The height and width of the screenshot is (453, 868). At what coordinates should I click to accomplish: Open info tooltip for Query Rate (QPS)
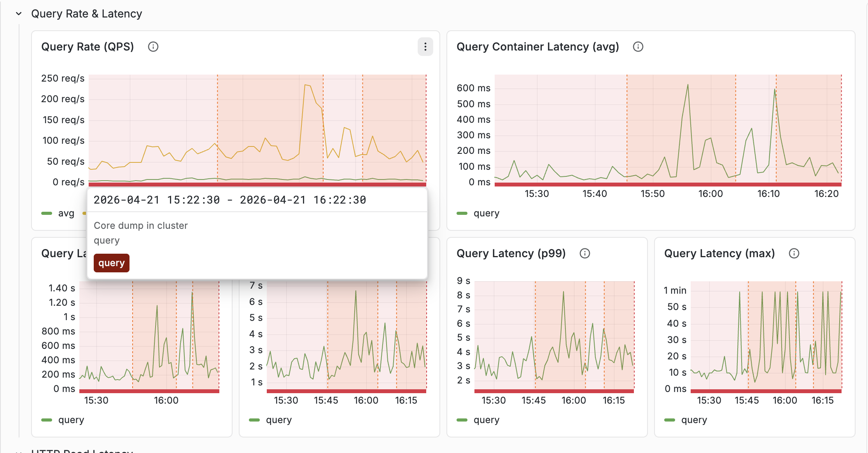(x=153, y=47)
